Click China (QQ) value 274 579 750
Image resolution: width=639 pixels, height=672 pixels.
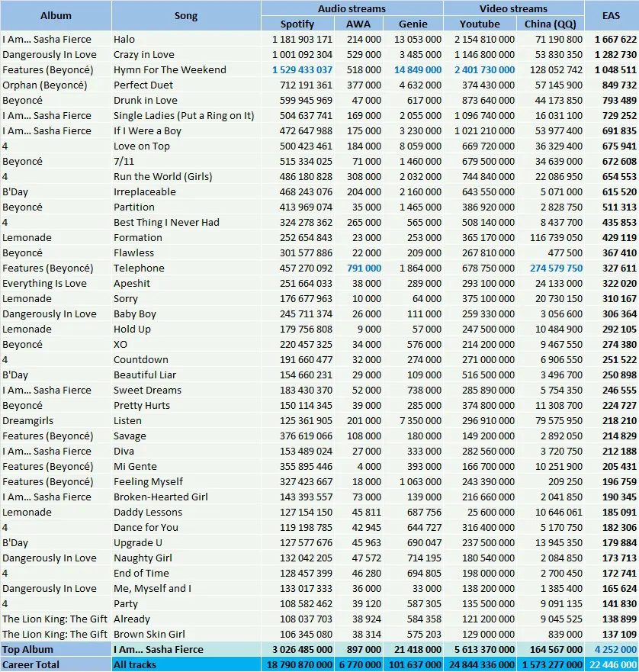(x=557, y=268)
